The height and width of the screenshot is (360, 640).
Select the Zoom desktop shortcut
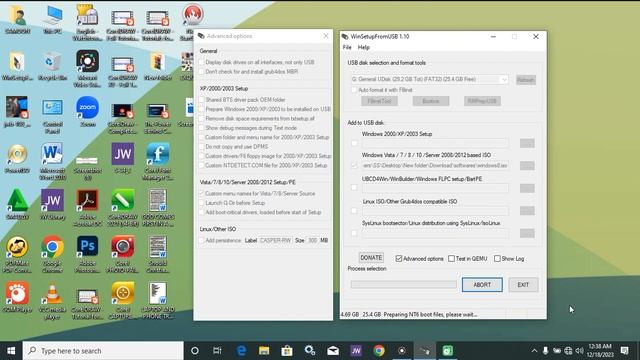87,112
